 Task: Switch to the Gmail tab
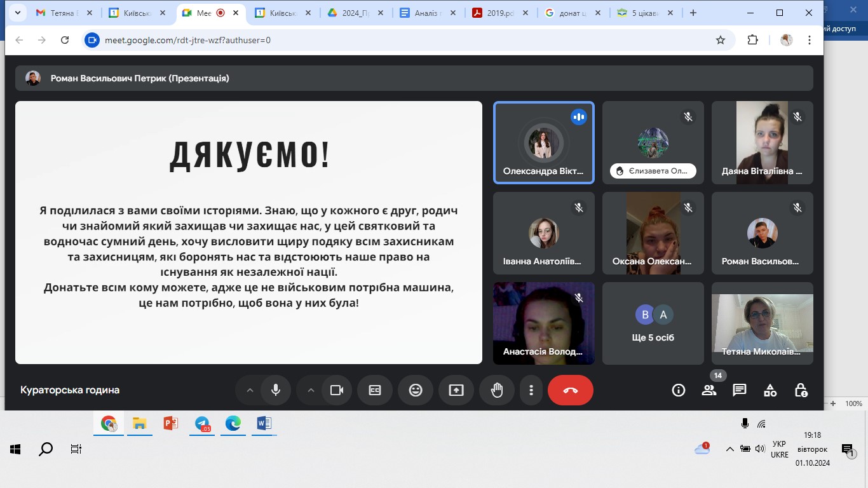tap(64, 13)
